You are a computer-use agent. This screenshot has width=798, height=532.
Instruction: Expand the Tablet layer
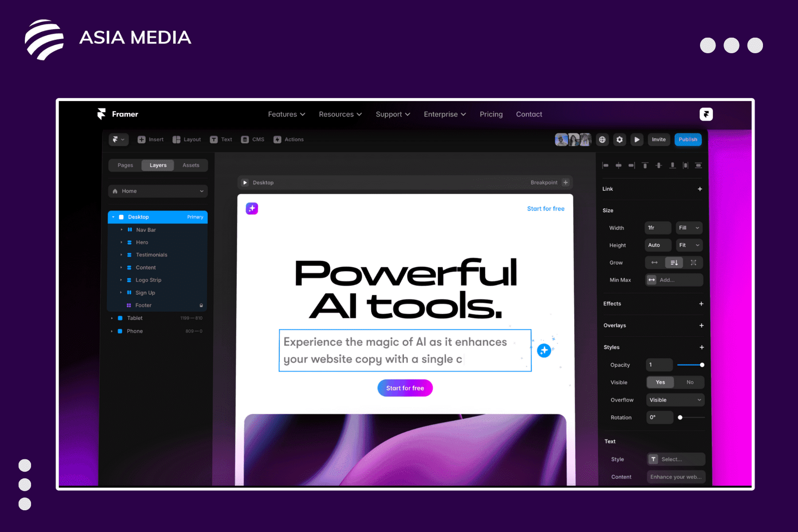click(112, 318)
